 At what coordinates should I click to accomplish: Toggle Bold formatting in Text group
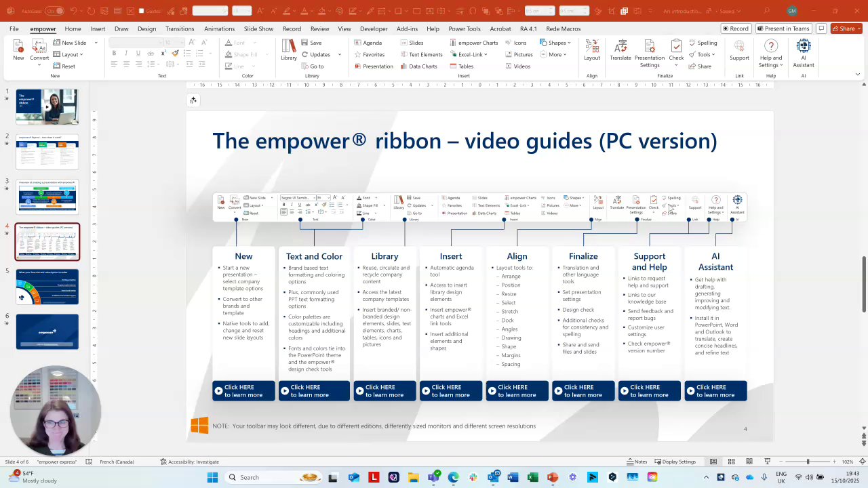point(114,54)
